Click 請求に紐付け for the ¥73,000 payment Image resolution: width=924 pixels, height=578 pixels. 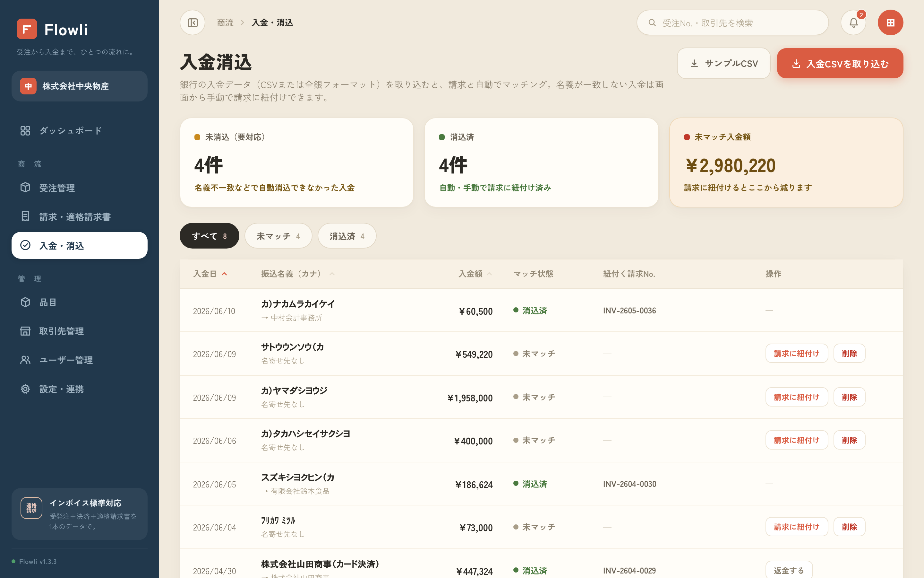797,527
